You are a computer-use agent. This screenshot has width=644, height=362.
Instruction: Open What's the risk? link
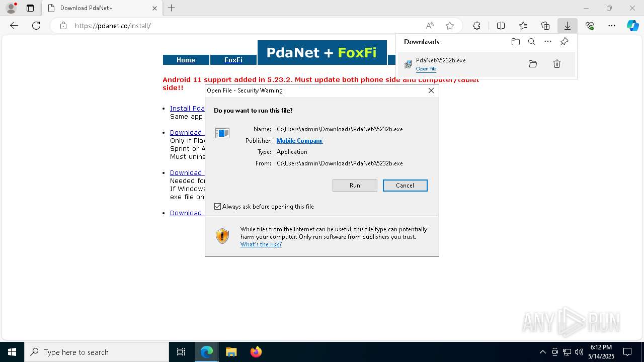click(261, 244)
